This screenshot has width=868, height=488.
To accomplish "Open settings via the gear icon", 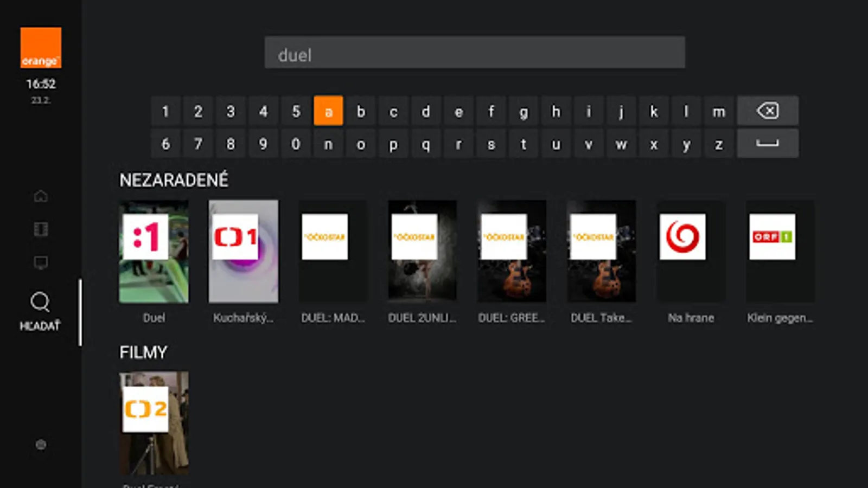I will [41, 445].
